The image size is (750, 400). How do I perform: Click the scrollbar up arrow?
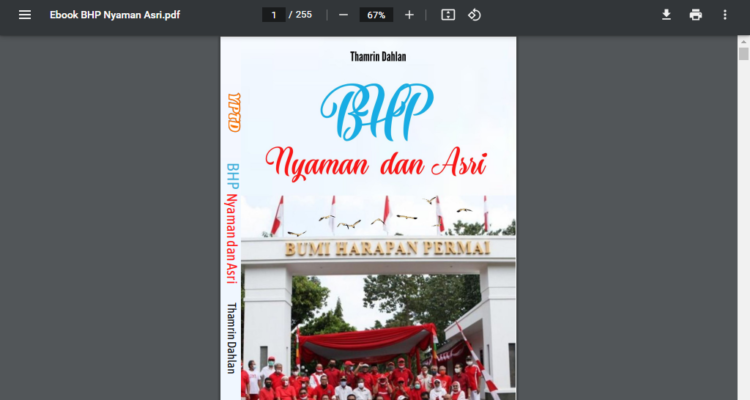pos(743,41)
